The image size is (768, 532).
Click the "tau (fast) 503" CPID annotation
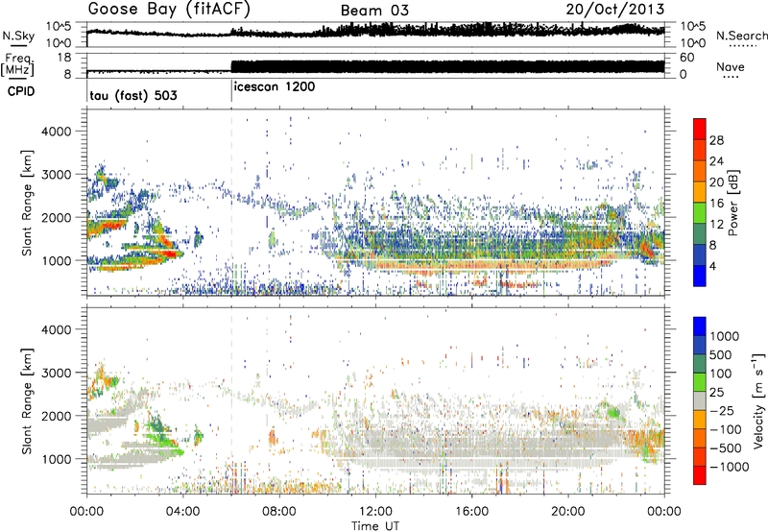133,95
